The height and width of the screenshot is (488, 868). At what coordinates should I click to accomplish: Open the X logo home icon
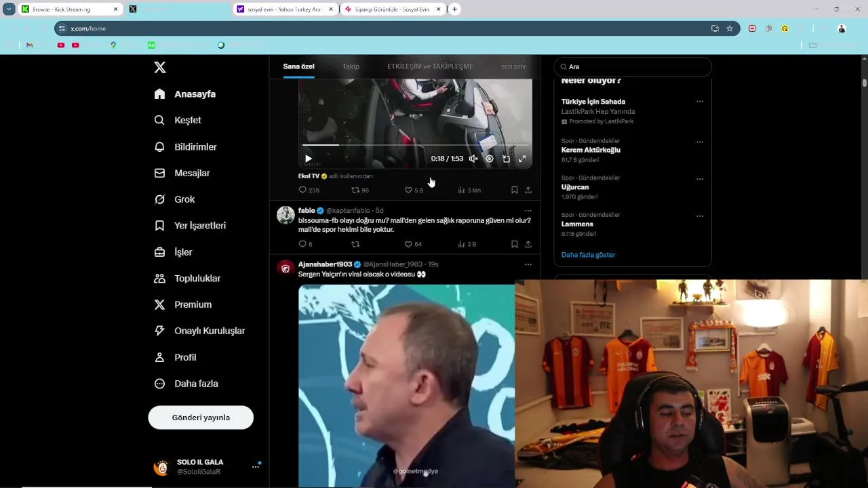tap(160, 67)
